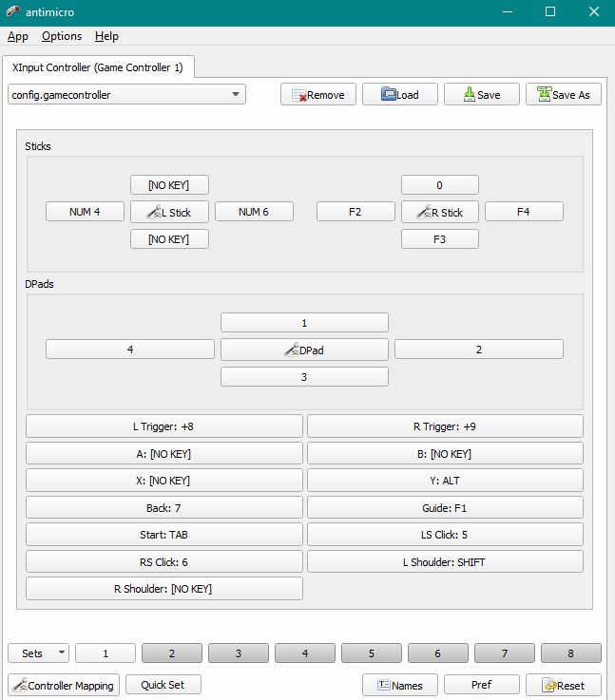Click the DPad right 2 button
The image size is (615, 700).
click(x=479, y=350)
